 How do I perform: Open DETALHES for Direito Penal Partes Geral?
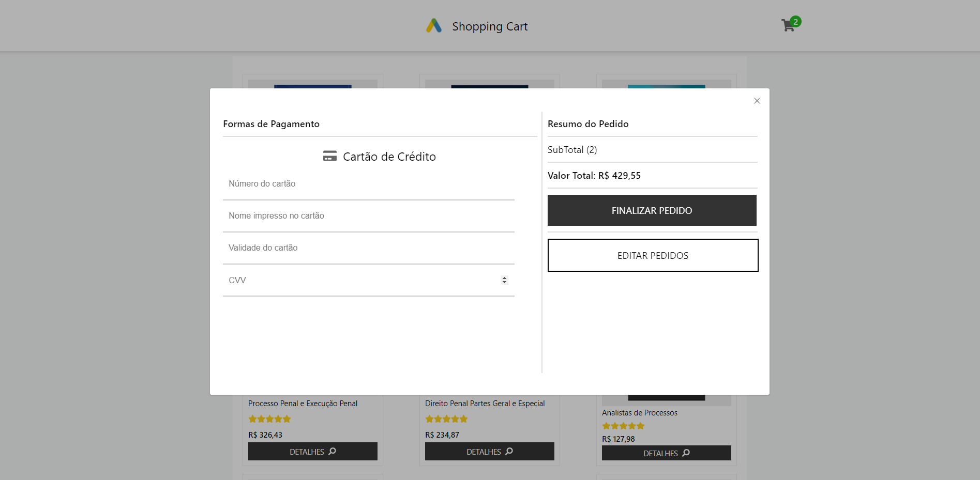click(490, 452)
